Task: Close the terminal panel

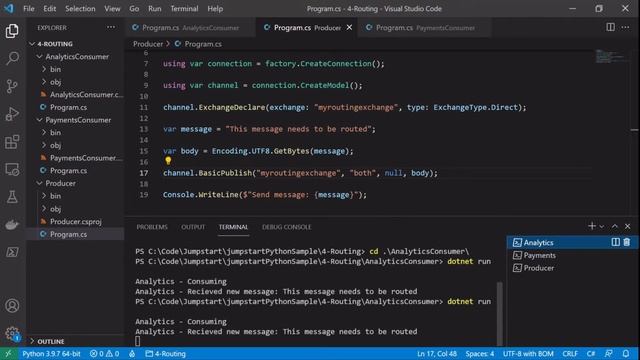Action: click(627, 226)
